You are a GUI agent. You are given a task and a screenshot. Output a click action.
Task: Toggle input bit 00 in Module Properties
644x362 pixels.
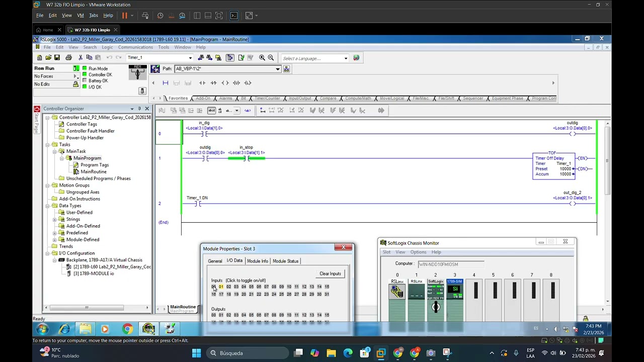[213, 287]
